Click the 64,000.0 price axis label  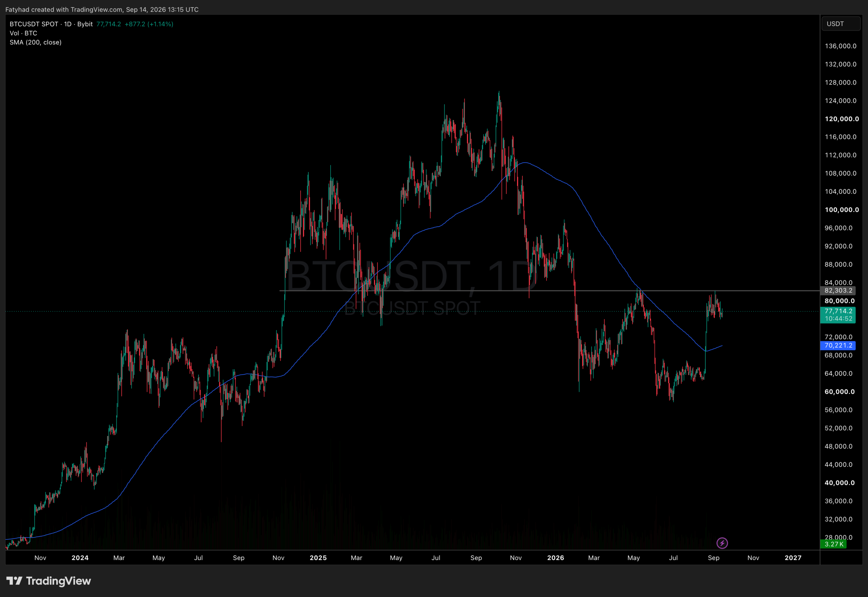839,373
